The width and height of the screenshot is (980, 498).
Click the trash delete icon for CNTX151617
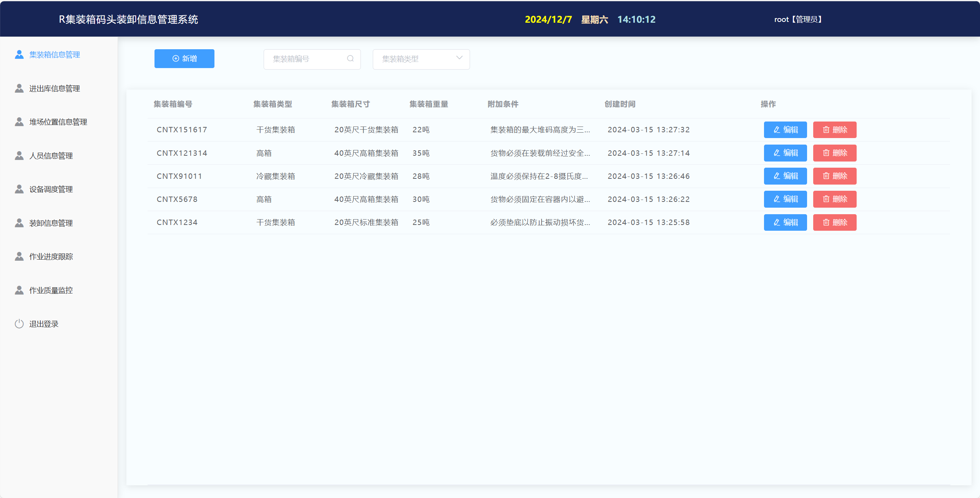point(826,130)
